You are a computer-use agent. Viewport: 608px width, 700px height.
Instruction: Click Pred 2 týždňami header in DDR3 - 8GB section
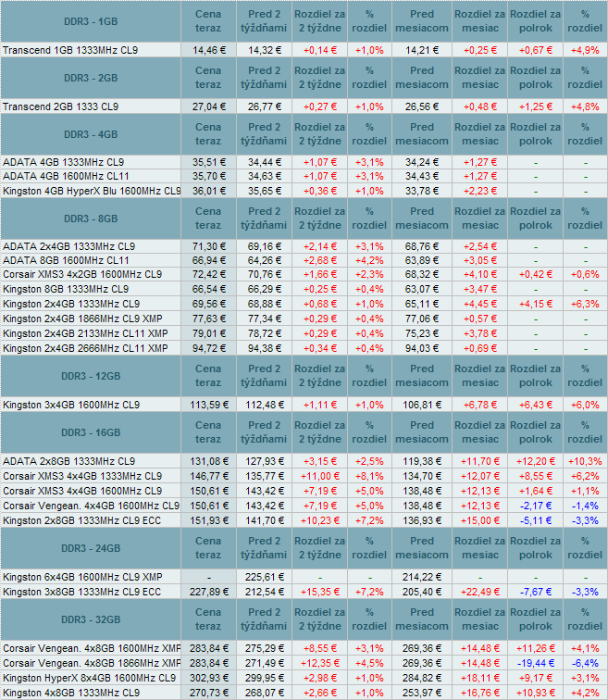click(264, 219)
